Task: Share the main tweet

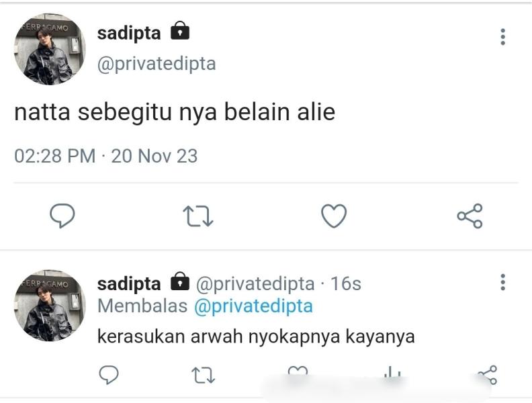Action: 470,216
